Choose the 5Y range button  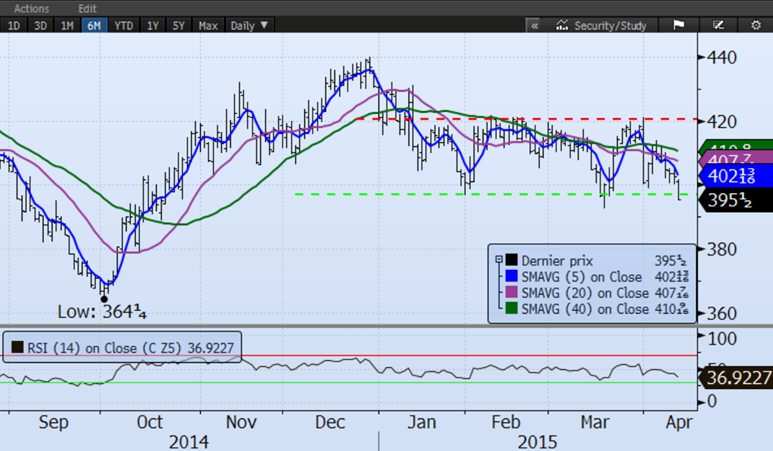point(179,25)
